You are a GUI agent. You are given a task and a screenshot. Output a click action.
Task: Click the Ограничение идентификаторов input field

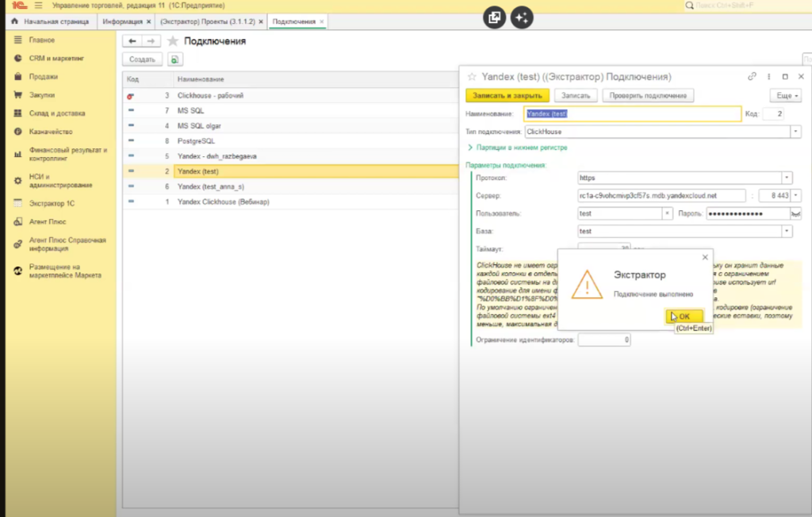click(604, 340)
